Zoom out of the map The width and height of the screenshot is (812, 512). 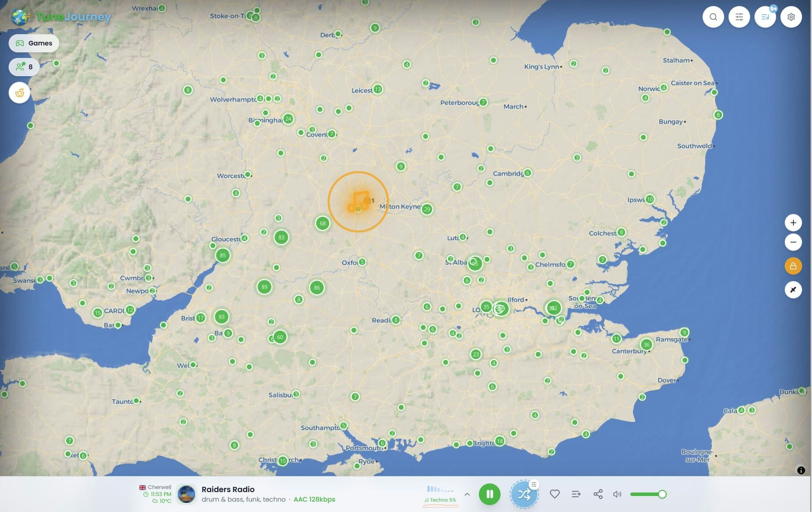[x=793, y=242]
